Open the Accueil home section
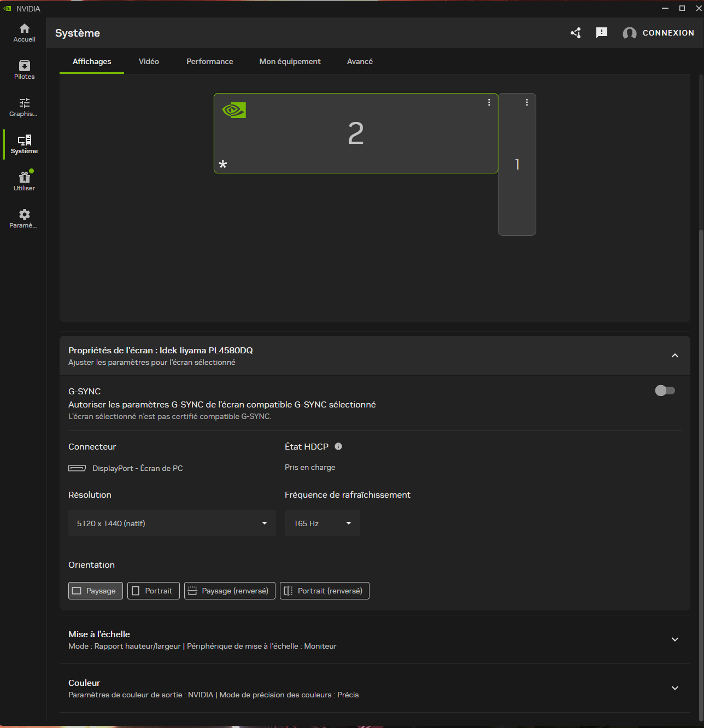 pyautogui.click(x=24, y=32)
